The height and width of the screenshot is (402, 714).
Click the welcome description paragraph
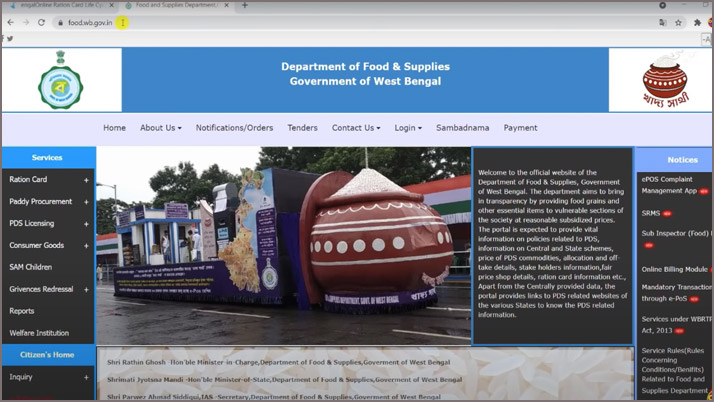tap(552, 244)
